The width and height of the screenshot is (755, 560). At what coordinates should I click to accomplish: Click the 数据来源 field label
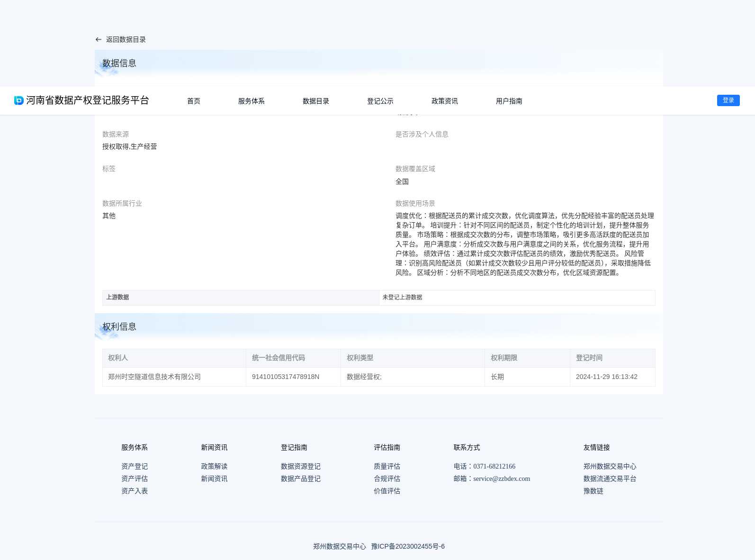click(116, 135)
